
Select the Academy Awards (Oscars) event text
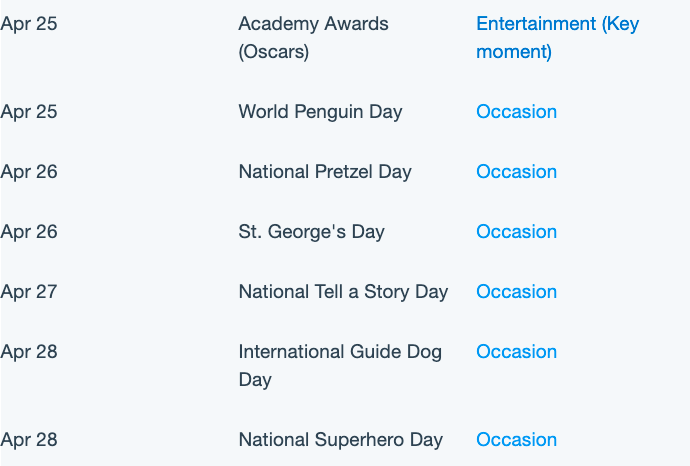tap(313, 38)
